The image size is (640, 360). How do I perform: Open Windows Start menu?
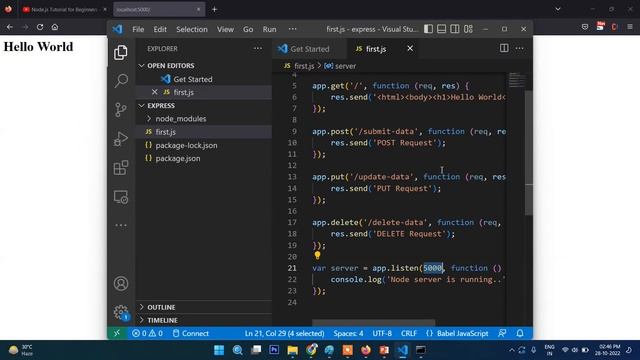point(219,350)
